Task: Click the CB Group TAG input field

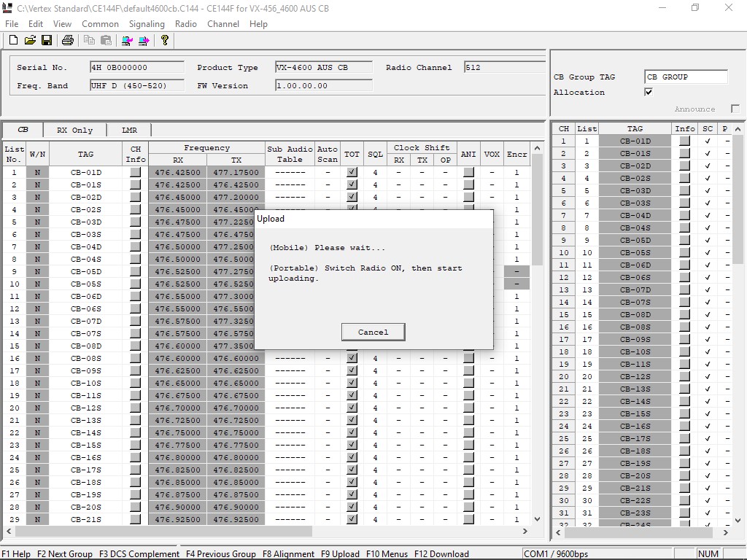Action: (x=686, y=77)
